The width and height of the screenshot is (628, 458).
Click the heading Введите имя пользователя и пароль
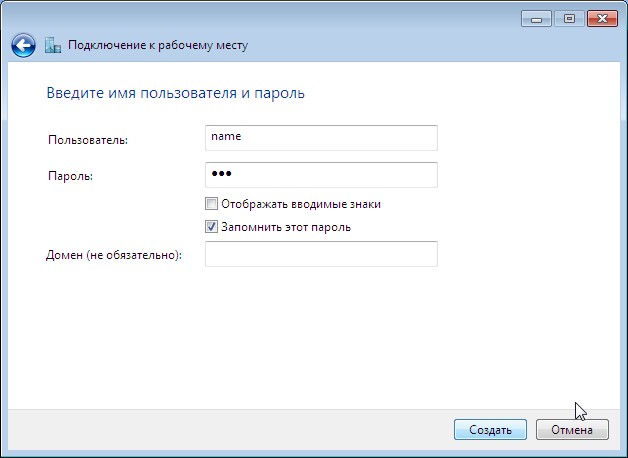coord(175,93)
